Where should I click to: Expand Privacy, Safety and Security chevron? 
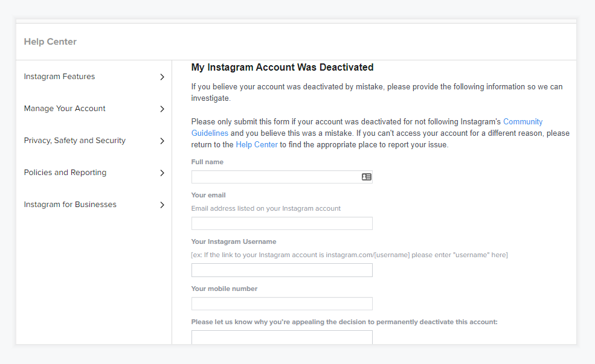pyautogui.click(x=162, y=141)
